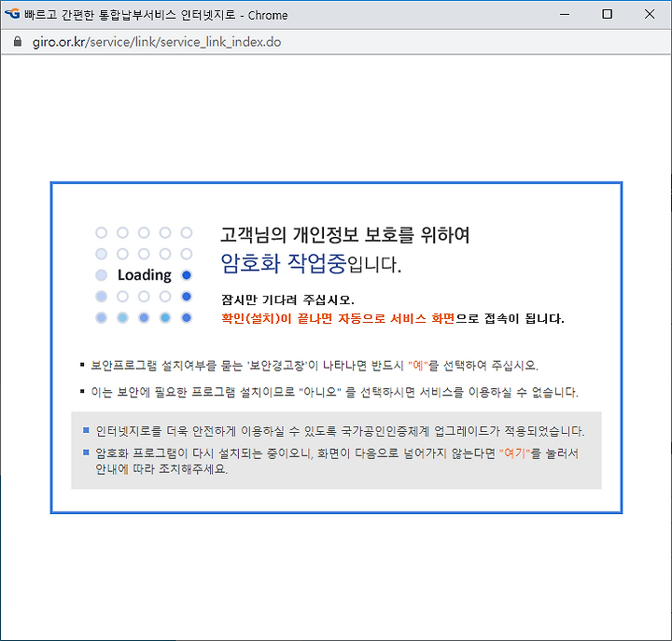Click the orange "예" word in security notice
The width and height of the screenshot is (672, 641).
(418, 366)
